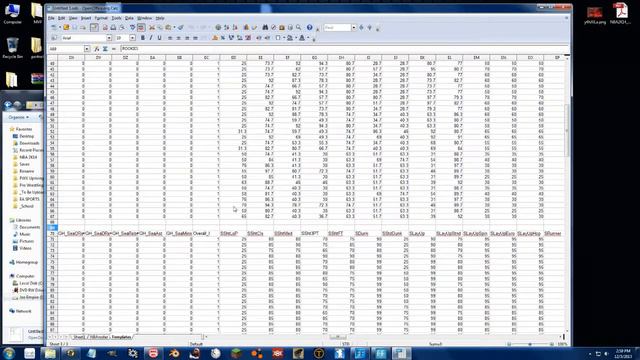Open the Insert menu
The height and width of the screenshot is (360, 640).
tap(86, 18)
